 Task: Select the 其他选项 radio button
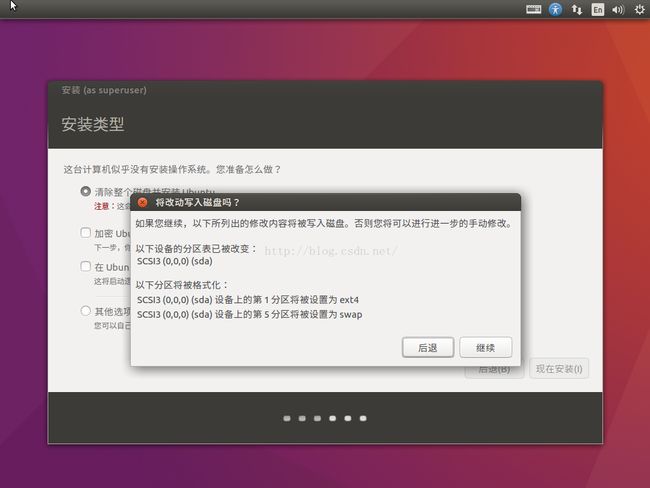click(x=85, y=311)
